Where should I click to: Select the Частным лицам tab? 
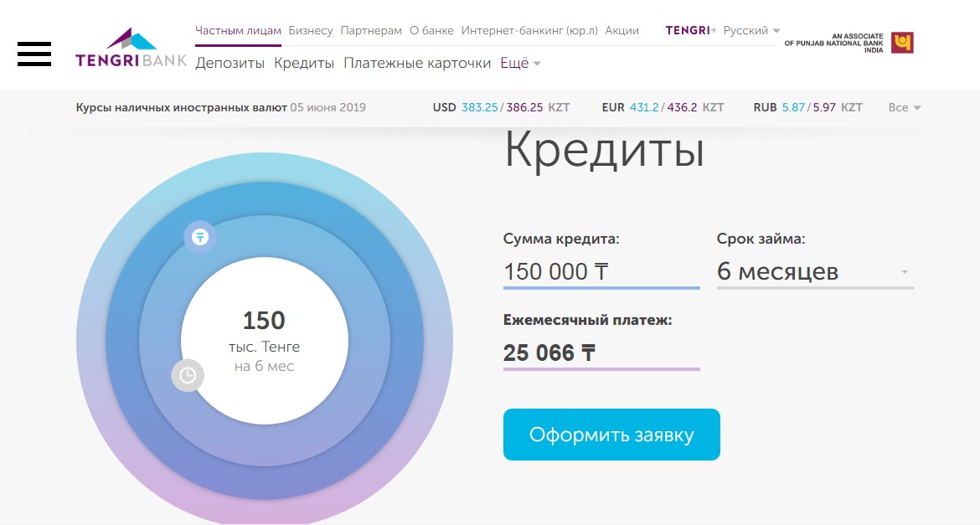click(x=238, y=31)
